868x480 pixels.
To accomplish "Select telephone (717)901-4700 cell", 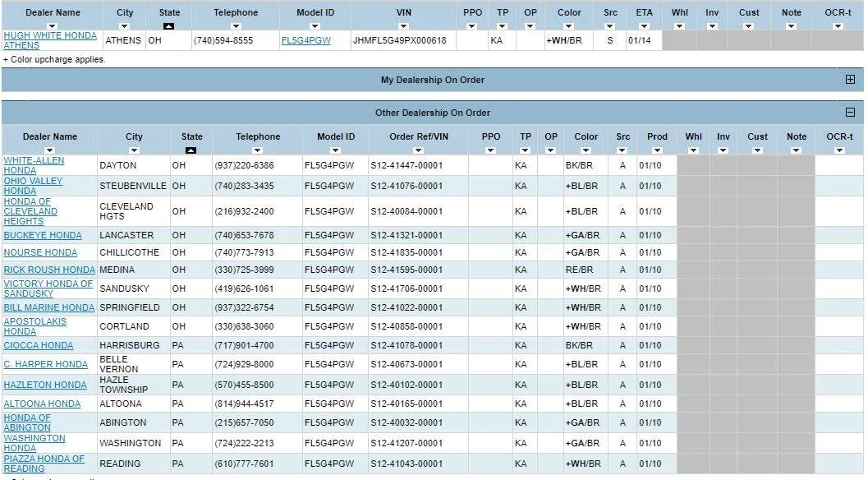I will click(x=257, y=345).
